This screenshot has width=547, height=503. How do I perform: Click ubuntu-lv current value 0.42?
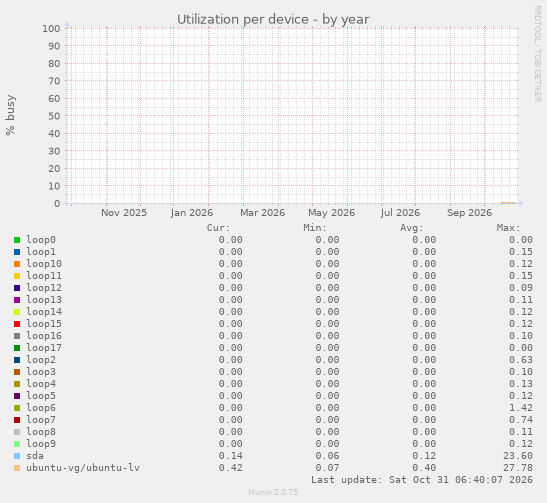click(231, 468)
